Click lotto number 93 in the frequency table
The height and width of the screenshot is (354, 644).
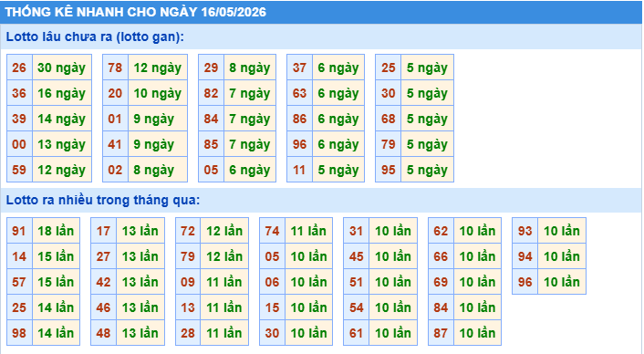click(x=525, y=231)
